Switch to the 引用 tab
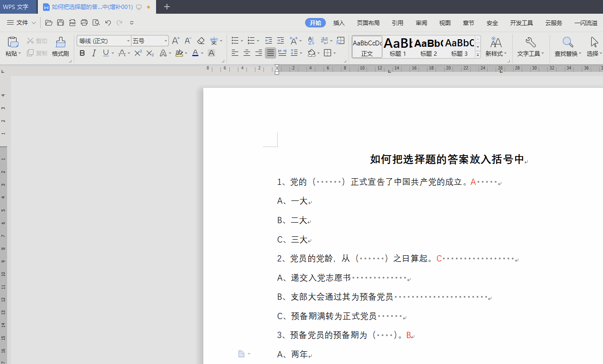The width and height of the screenshot is (603, 364). [x=397, y=23]
